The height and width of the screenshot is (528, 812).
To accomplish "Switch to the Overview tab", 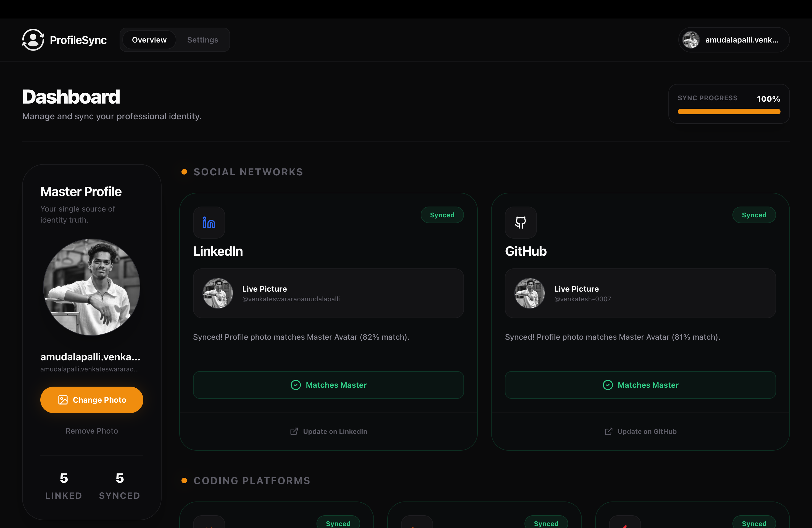I will tap(149, 40).
